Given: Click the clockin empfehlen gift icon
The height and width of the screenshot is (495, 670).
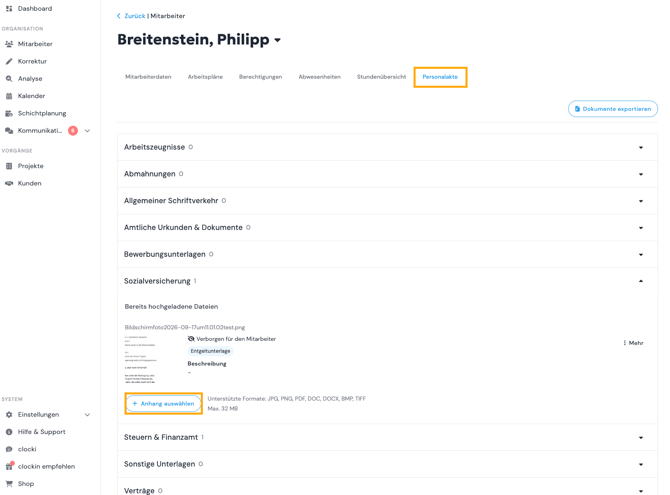Looking at the screenshot, I should (9, 466).
